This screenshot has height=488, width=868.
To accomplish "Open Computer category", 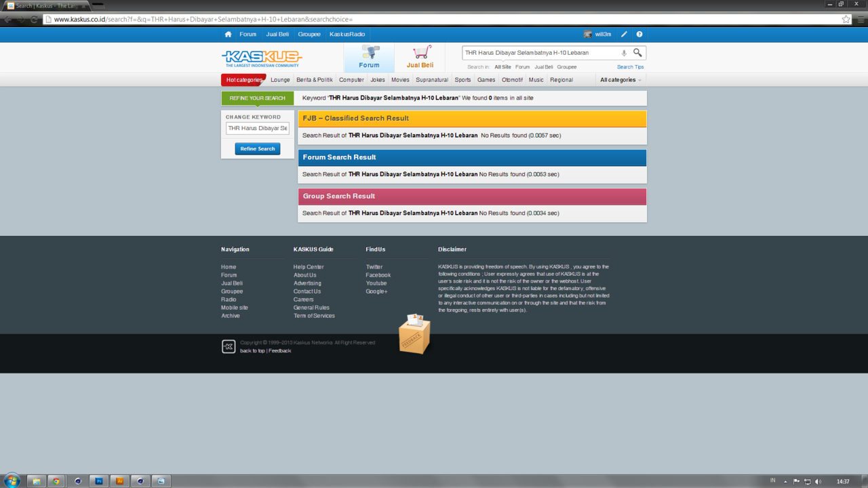I will click(351, 80).
